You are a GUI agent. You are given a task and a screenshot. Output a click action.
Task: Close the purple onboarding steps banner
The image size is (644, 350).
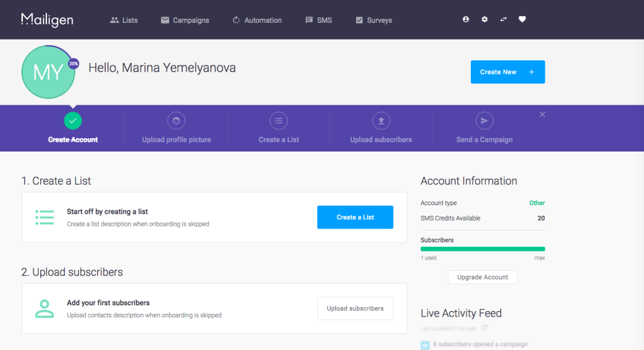click(542, 115)
